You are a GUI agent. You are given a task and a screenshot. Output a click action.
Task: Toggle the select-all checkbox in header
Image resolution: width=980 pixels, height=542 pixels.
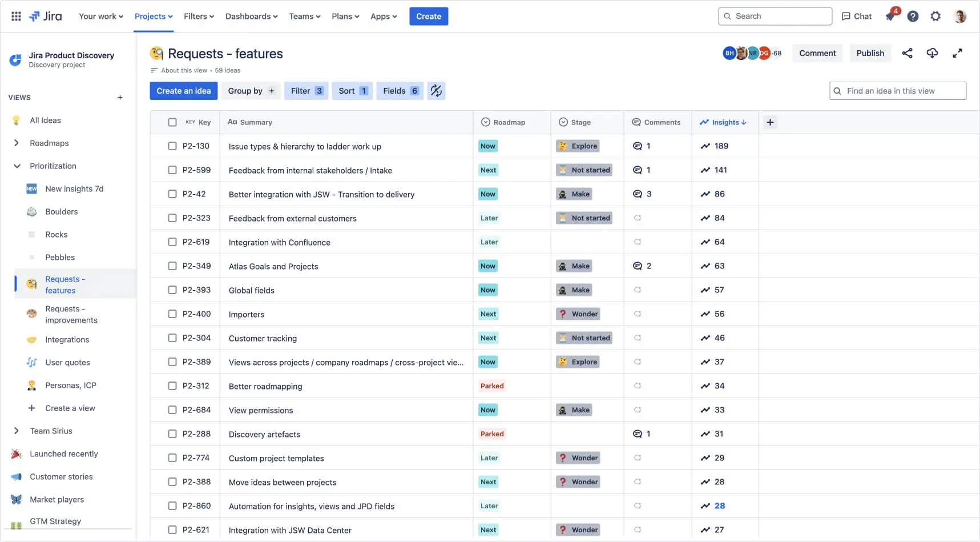click(x=172, y=122)
